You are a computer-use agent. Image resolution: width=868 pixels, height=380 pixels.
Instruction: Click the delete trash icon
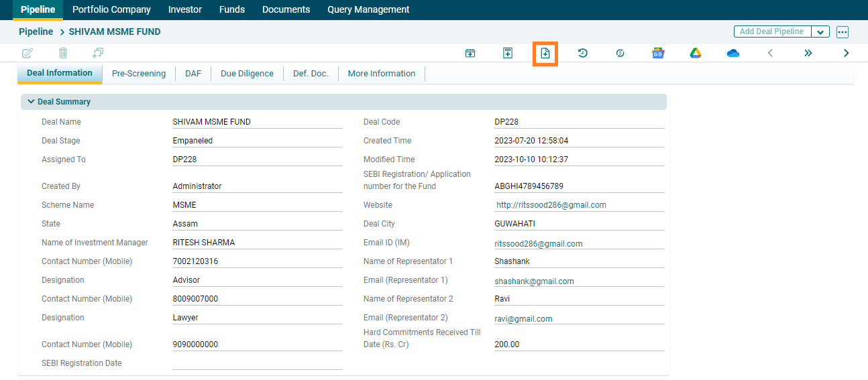click(x=63, y=53)
